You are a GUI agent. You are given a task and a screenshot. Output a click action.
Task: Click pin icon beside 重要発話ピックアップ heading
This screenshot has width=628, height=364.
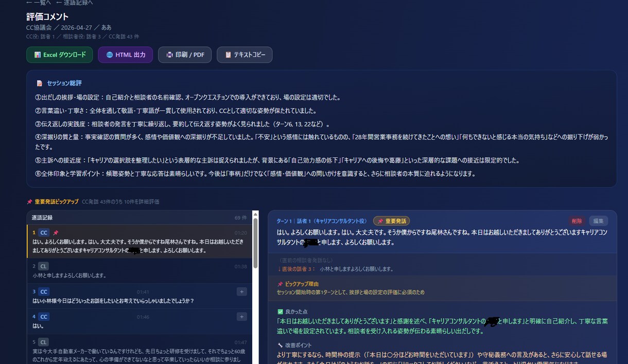coord(29,202)
